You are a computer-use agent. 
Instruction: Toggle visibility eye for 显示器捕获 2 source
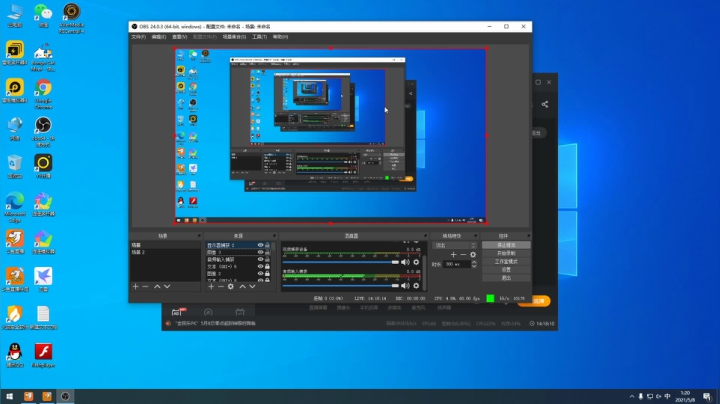tap(260, 245)
